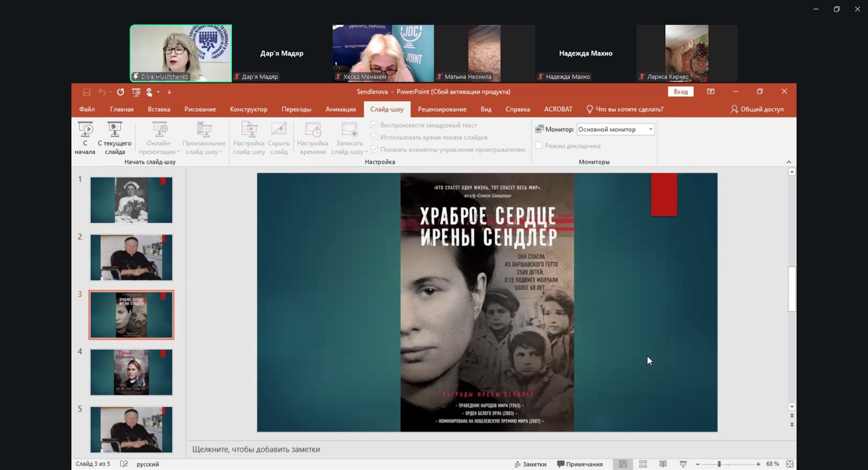Toggle Воспроизвести закадровый текст checkbox

tap(374, 125)
